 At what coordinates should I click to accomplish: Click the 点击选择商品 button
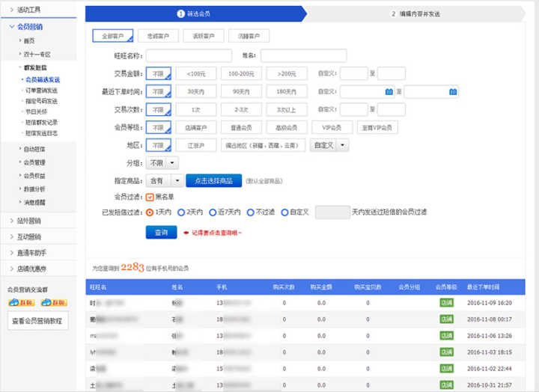tap(213, 180)
